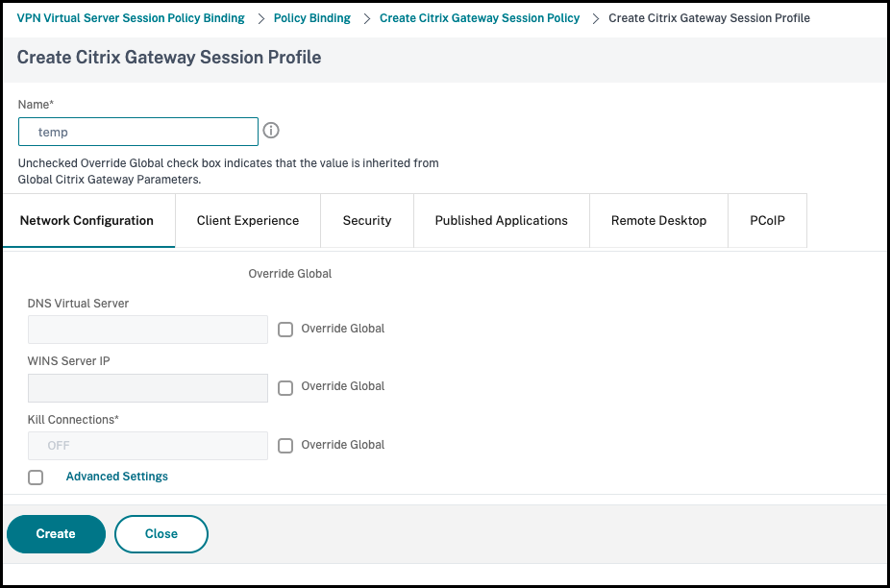Check Override Global for WINS Server IP
This screenshot has height=588, width=890.
pos(285,388)
